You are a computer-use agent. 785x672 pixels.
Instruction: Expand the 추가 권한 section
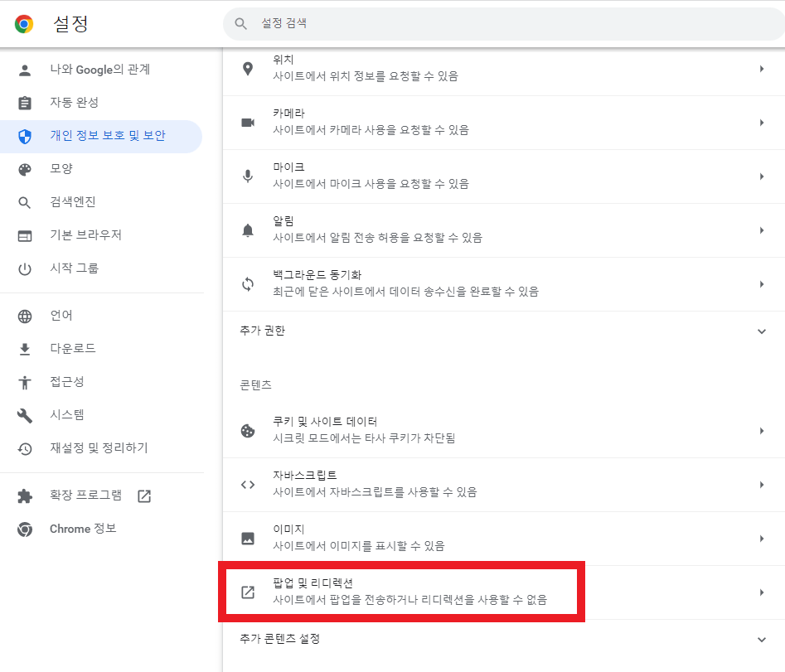click(761, 330)
